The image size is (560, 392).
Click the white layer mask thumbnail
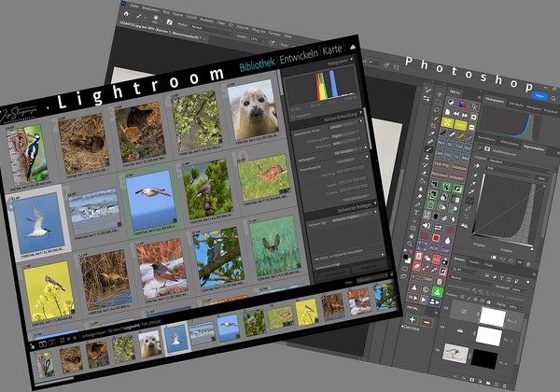pyautogui.click(x=490, y=317)
